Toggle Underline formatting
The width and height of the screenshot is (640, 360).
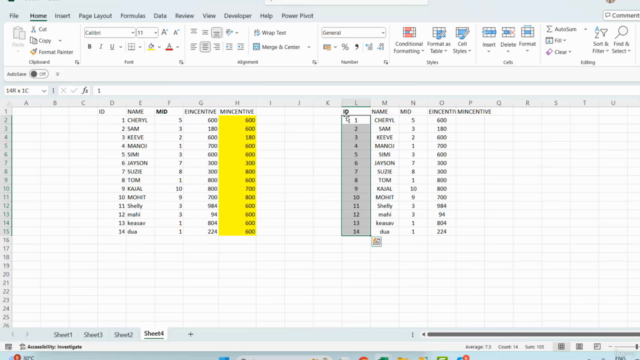pos(112,47)
